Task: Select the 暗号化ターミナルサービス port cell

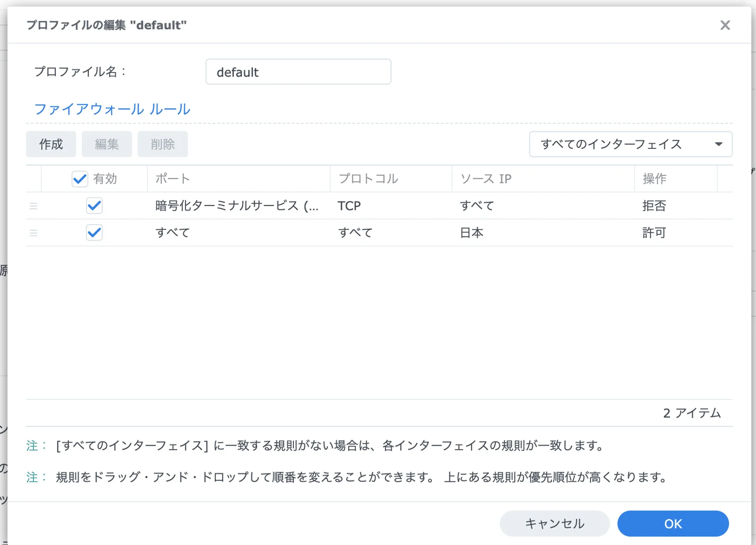Action: click(237, 206)
